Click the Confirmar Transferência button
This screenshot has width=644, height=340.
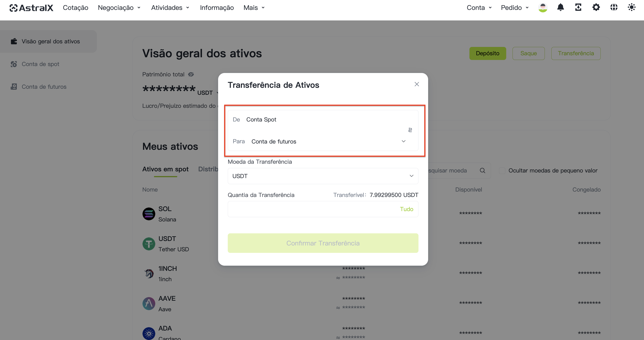(323, 243)
